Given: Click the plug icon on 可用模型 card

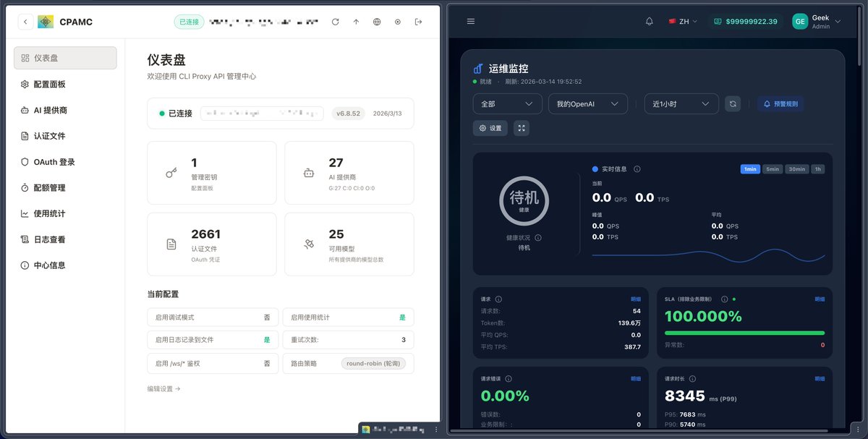Looking at the screenshot, I should click(309, 244).
